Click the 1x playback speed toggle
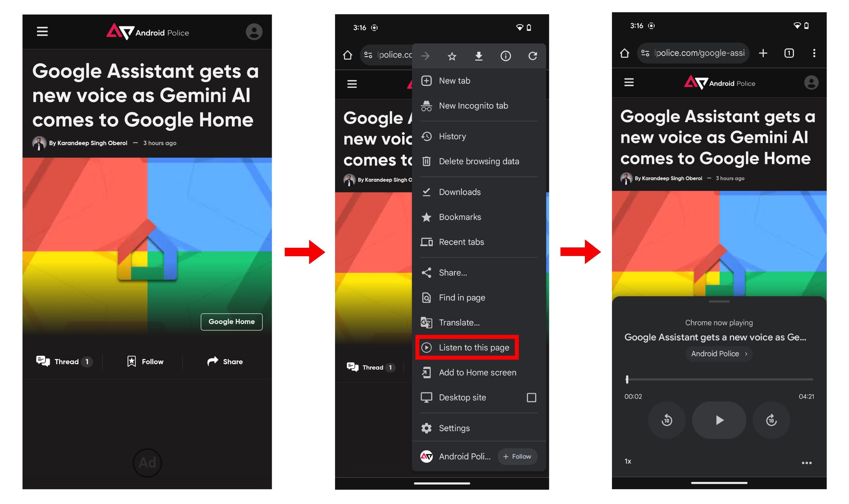This screenshot has height=504, width=849. click(x=628, y=461)
